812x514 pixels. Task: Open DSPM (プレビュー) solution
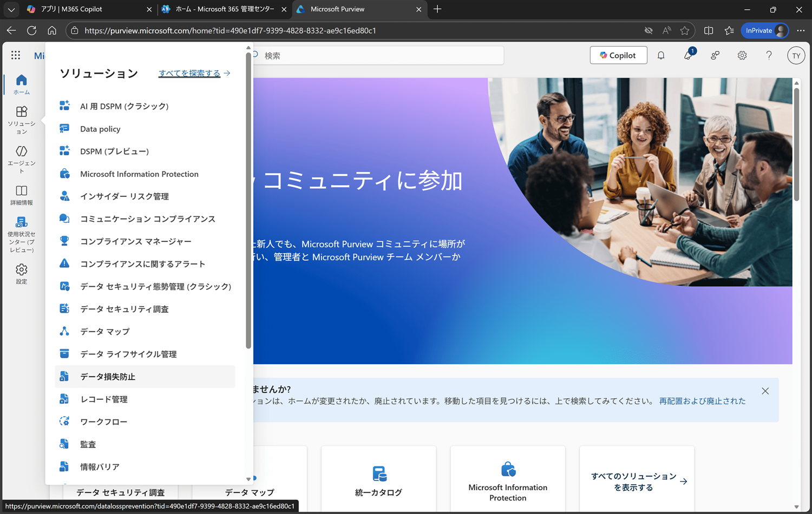(145, 151)
